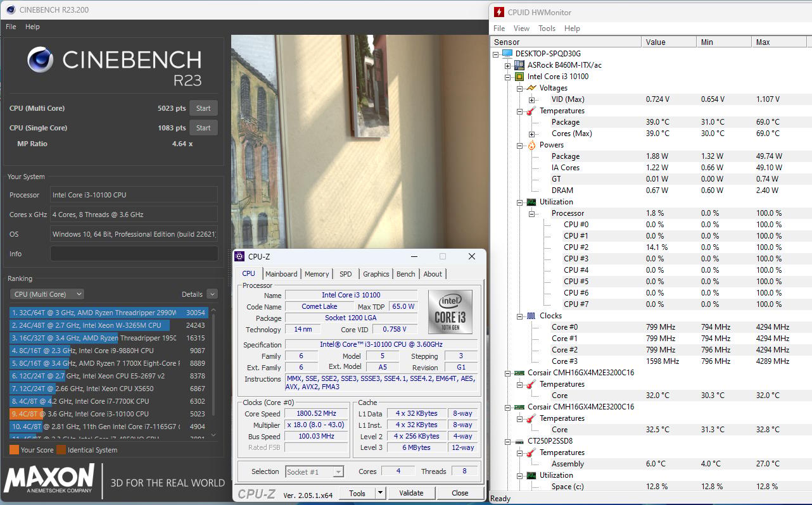
Task: Switch to CPU-Z Mainboard tab
Action: (281, 274)
